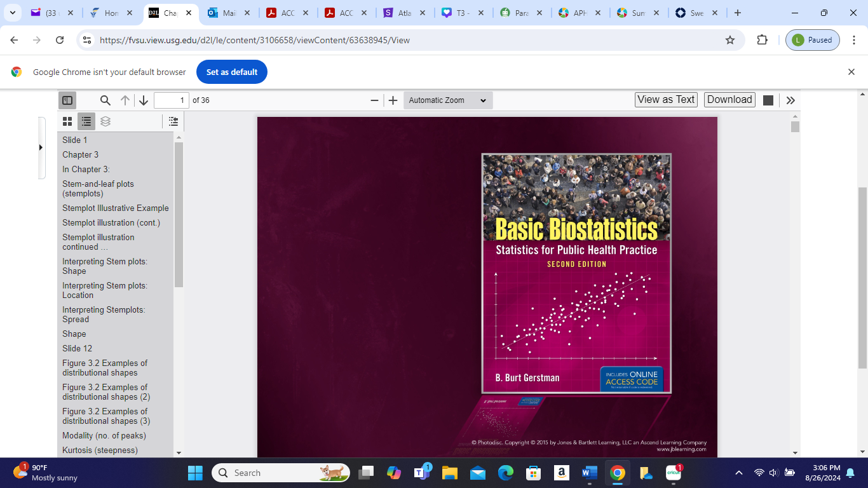Show the layers view in sidebar
This screenshot has width=868, height=488.
[105, 121]
